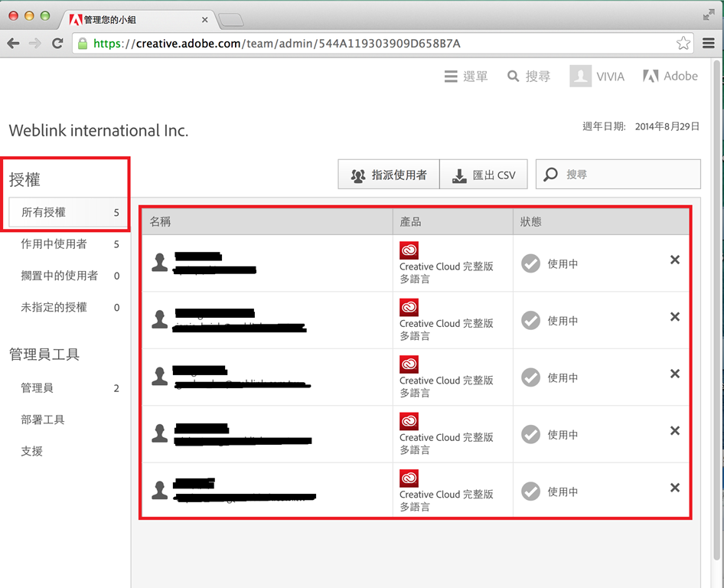Click the Adobe logo link
The image size is (724, 588).
click(670, 77)
